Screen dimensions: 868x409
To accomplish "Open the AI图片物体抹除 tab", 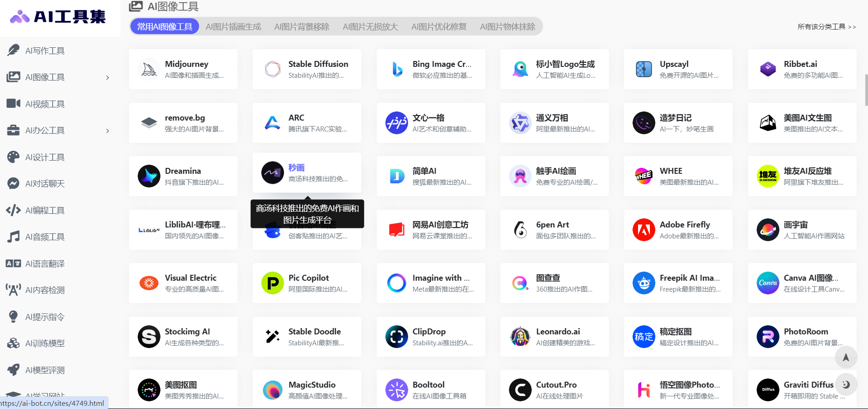I will click(508, 27).
